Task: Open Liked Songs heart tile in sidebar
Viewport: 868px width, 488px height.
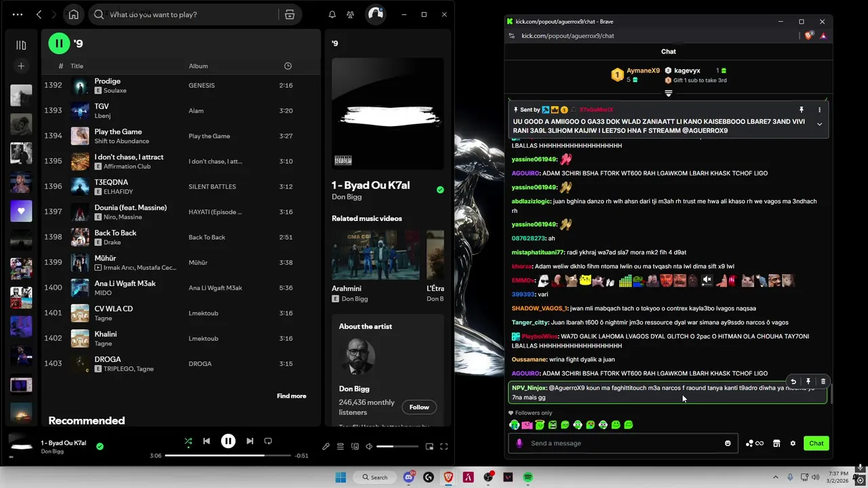Action: 21,211
